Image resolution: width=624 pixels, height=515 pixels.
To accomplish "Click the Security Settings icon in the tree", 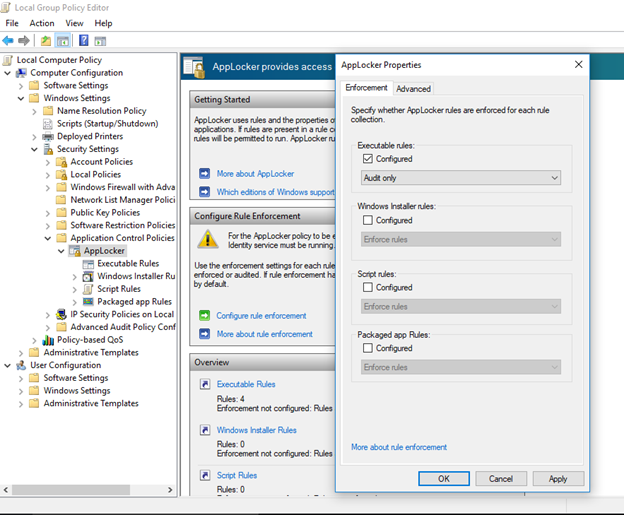I will click(48, 149).
